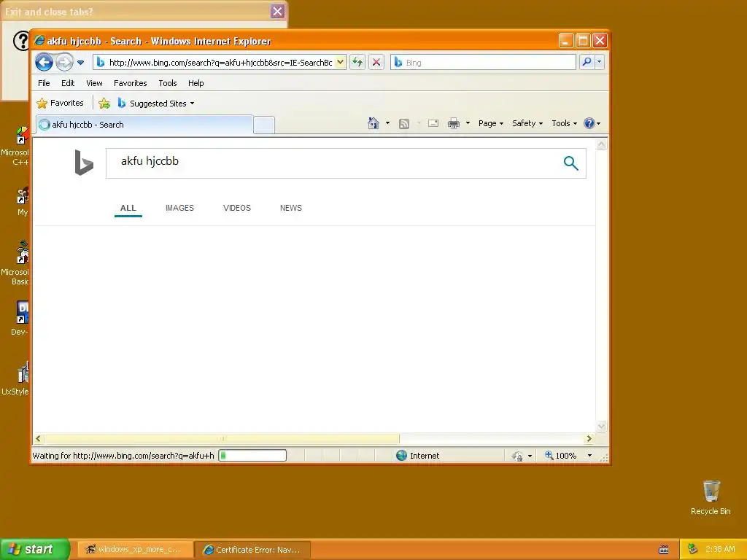747x560 pixels.
Task: Click the Internet zone globe icon
Action: click(x=402, y=456)
